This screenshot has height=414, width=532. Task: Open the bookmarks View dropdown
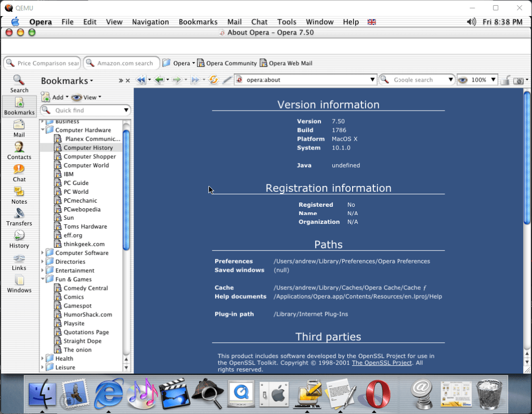coord(86,97)
